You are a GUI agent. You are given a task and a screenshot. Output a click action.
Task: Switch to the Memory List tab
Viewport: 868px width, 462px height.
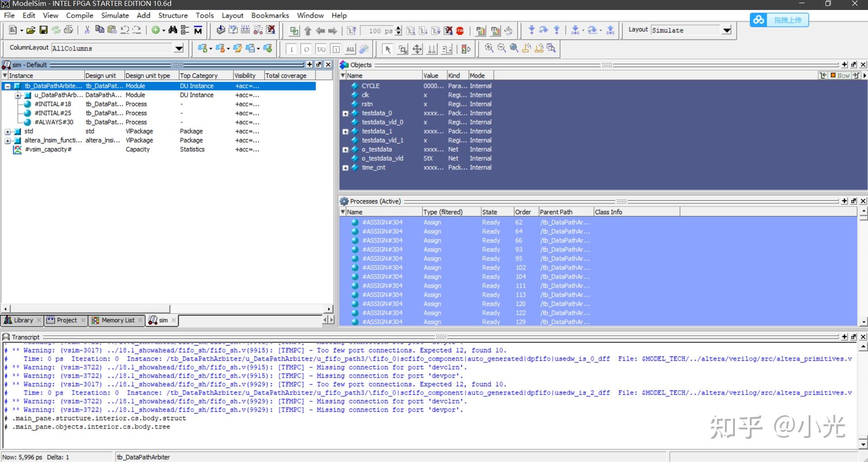point(117,320)
